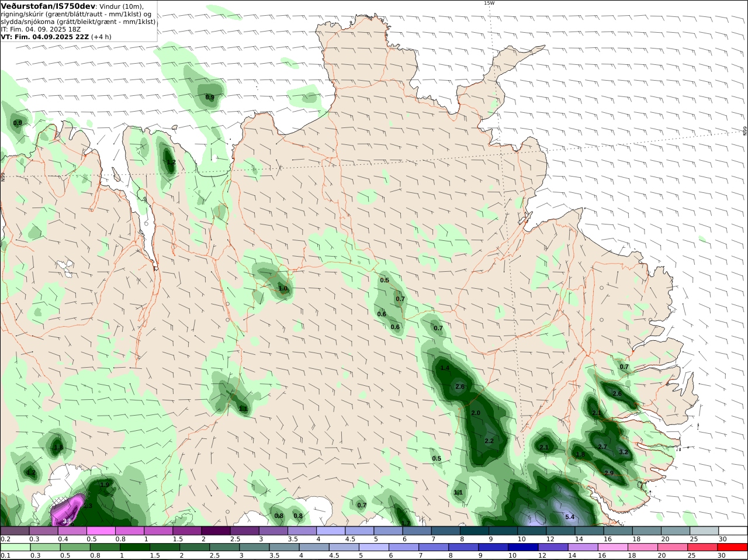Click the '0.1' label under the rain legend
The width and height of the screenshot is (748, 560).
pyautogui.click(x=5, y=555)
